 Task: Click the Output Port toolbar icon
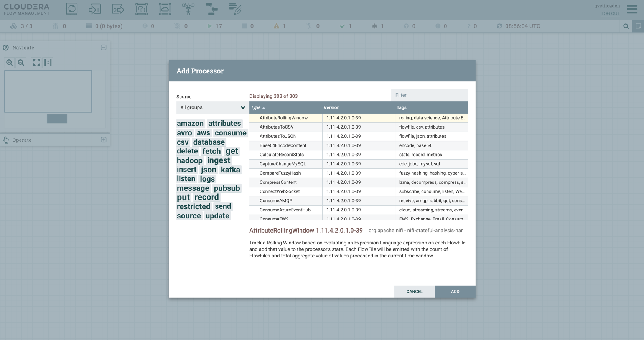click(118, 9)
